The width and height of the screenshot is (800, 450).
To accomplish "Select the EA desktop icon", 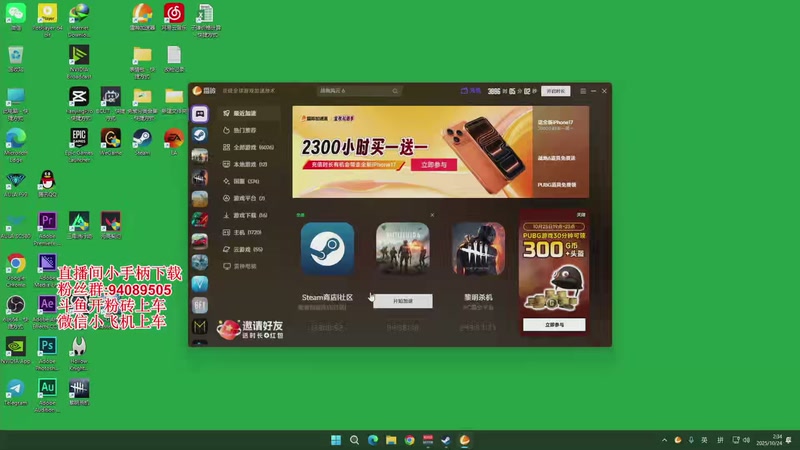I will pos(173,142).
